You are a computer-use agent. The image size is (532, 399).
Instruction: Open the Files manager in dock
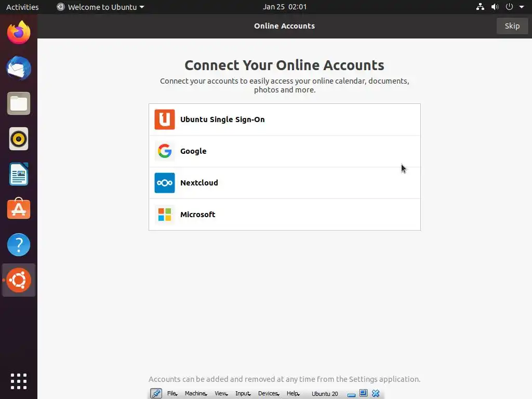pos(19,103)
